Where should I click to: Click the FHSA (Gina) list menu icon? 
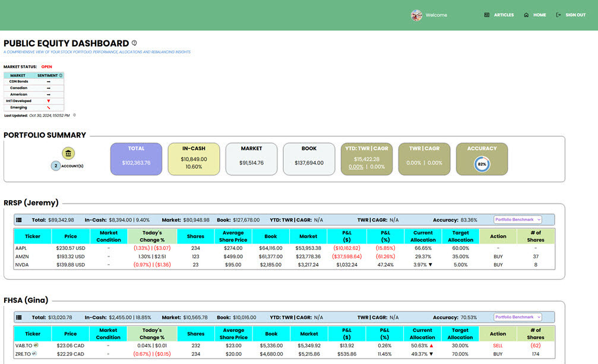pos(19,318)
